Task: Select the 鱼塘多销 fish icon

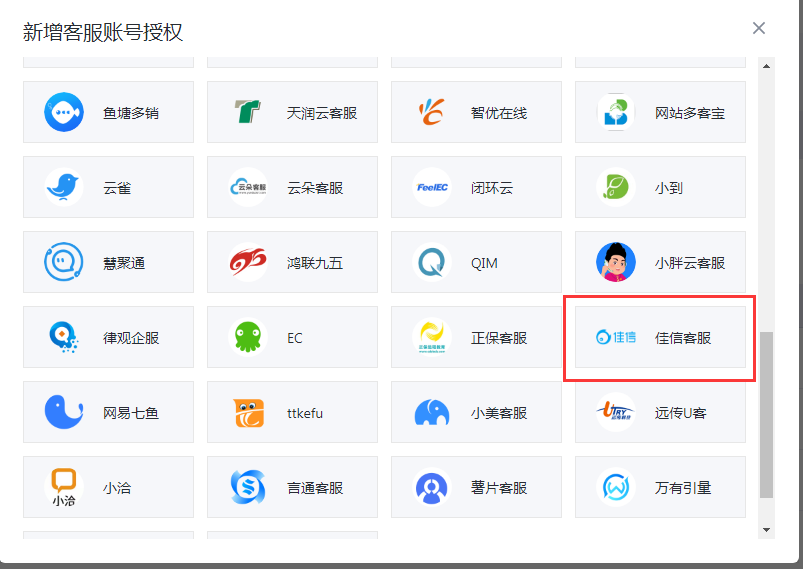Action: pos(64,112)
